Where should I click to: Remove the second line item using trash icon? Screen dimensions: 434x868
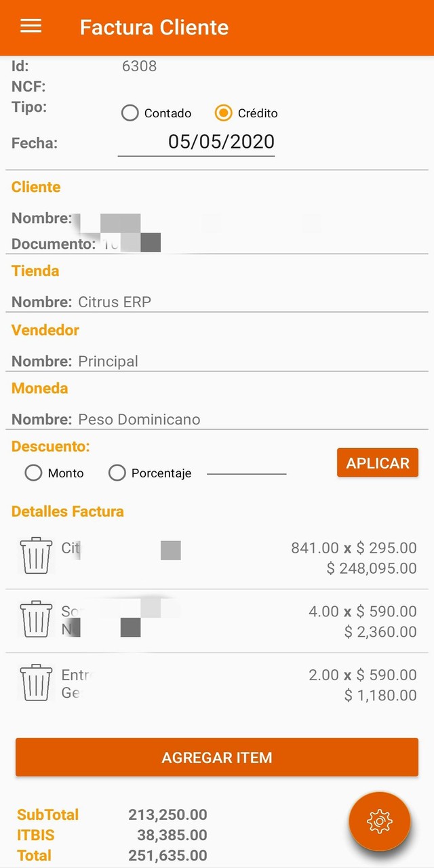[x=35, y=618]
